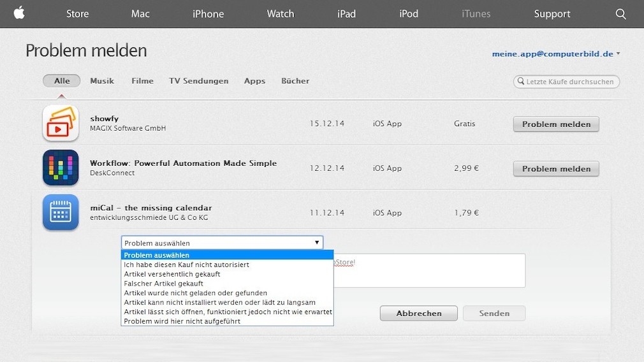
Task: Click DeskConnect developer name
Action: tap(112, 173)
